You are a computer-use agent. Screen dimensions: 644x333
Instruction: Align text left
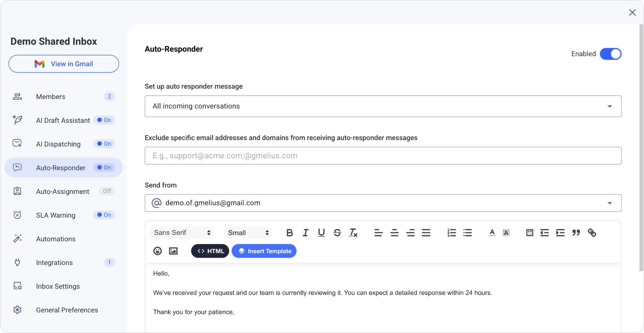(x=379, y=233)
